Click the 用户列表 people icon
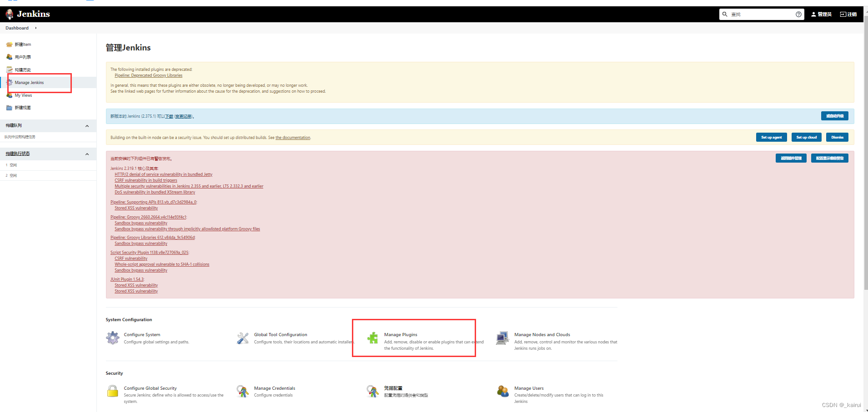The height and width of the screenshot is (412, 868). [x=9, y=57]
